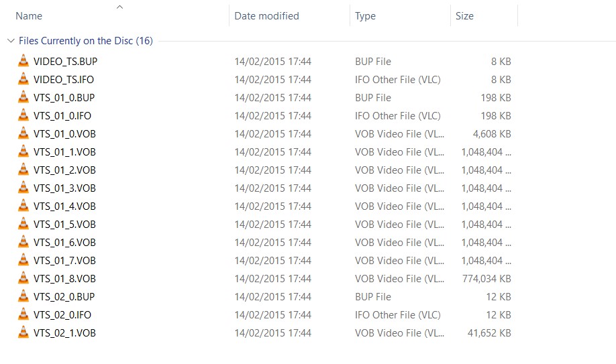Click the VLC icon for VTS_01_8.VOB

click(23, 278)
